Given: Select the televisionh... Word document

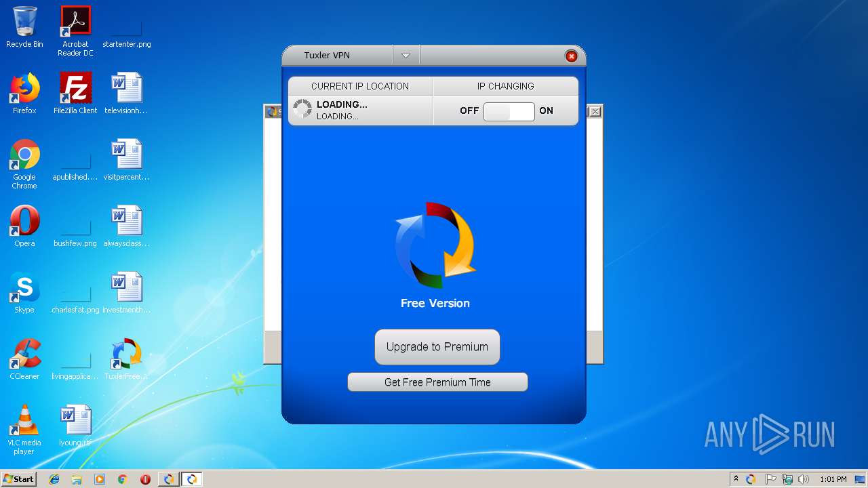Looking at the screenshot, I should coord(126,94).
